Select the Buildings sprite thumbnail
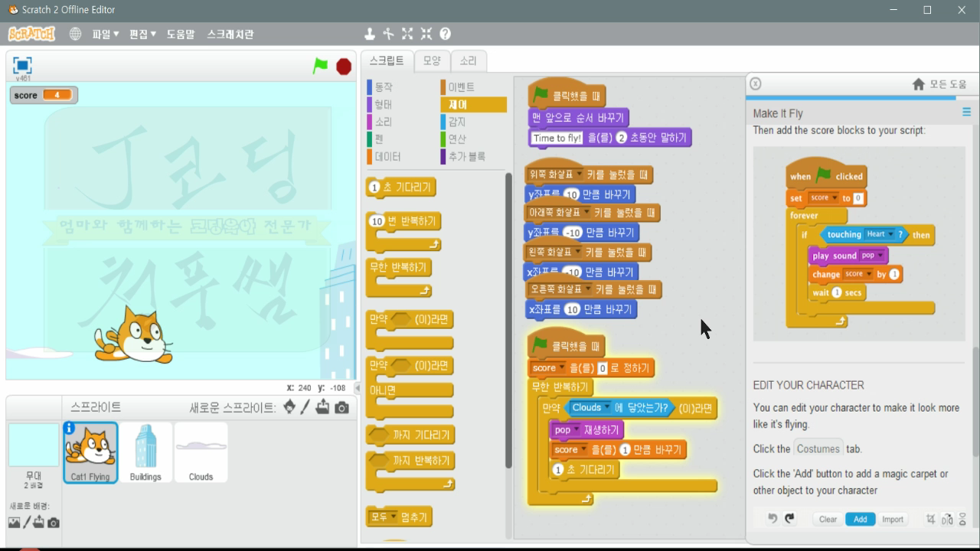The height and width of the screenshot is (551, 980). coord(145,453)
